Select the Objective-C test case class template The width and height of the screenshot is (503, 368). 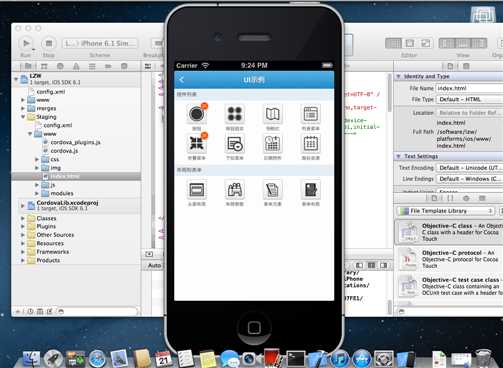pyautogui.click(x=449, y=286)
